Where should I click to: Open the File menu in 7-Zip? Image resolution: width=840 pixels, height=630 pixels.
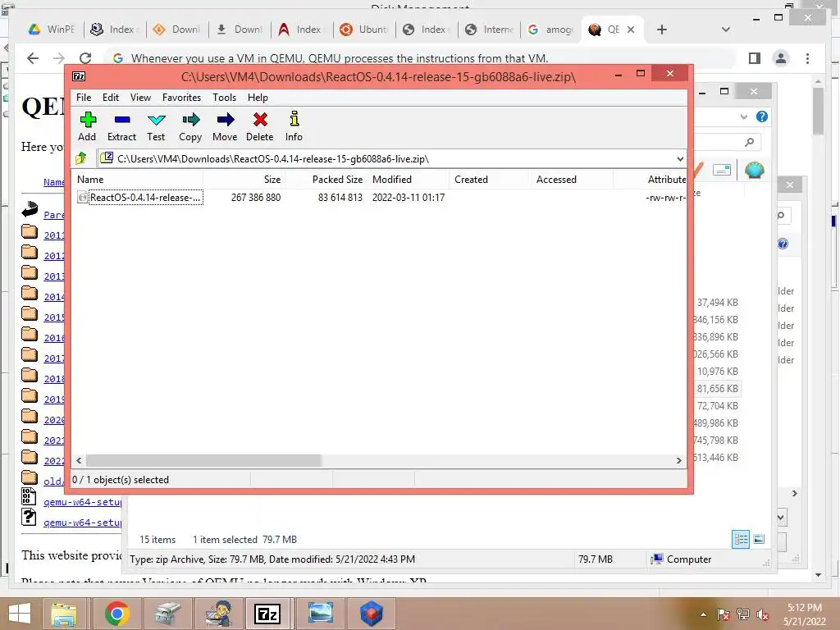84,98
